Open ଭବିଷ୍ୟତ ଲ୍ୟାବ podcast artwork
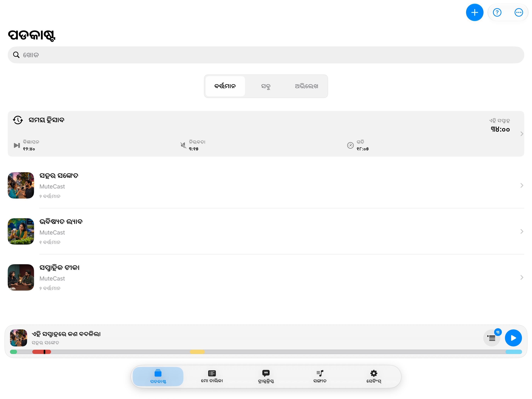 [21, 231]
